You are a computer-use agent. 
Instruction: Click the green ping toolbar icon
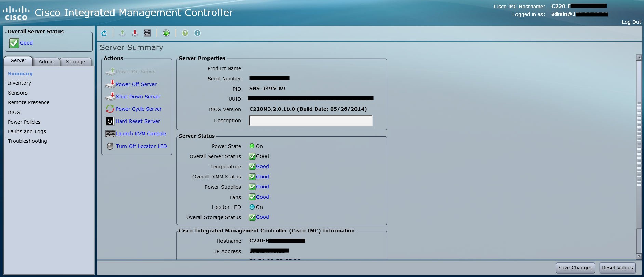166,33
